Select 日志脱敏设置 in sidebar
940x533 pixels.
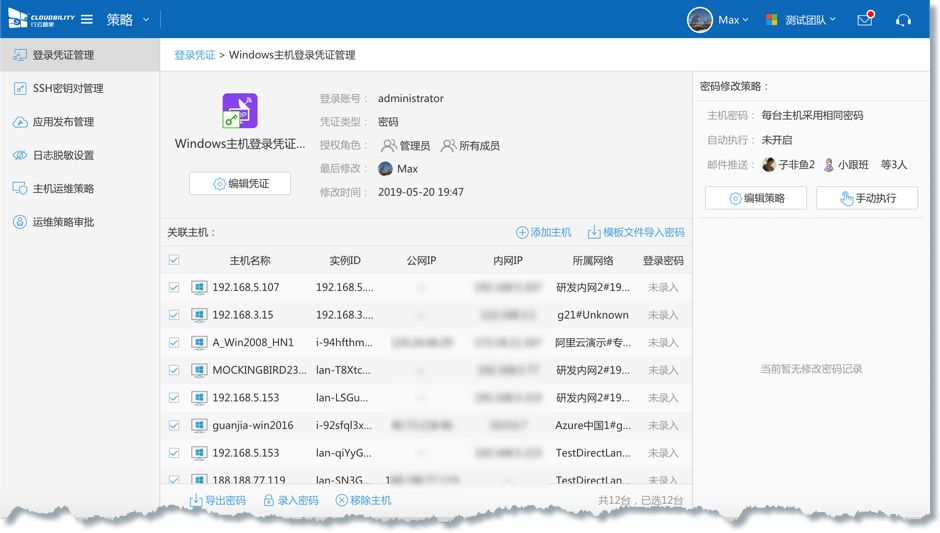63,155
